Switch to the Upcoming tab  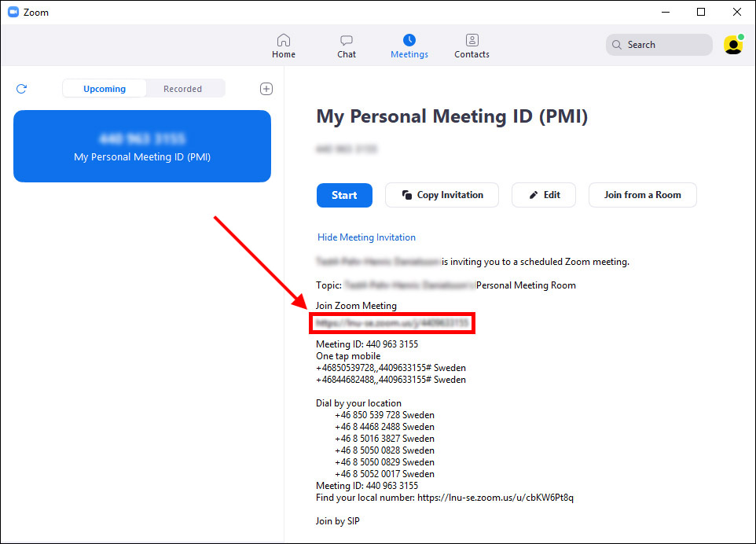(x=105, y=89)
